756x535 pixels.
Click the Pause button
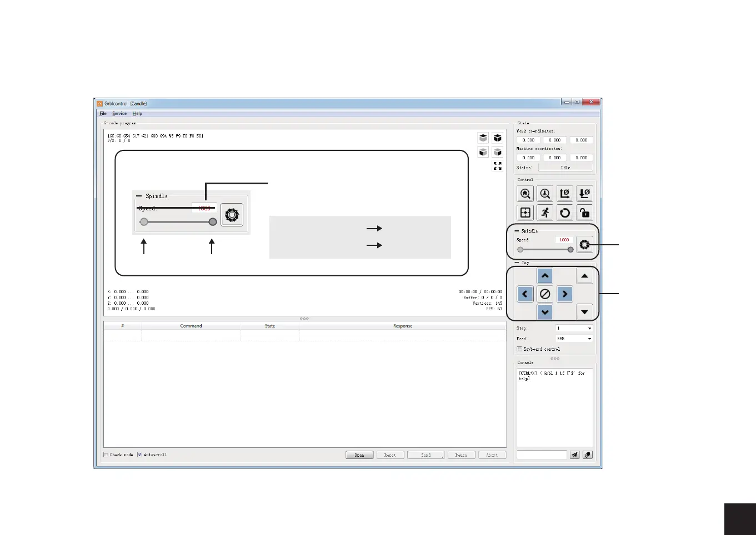point(461,455)
